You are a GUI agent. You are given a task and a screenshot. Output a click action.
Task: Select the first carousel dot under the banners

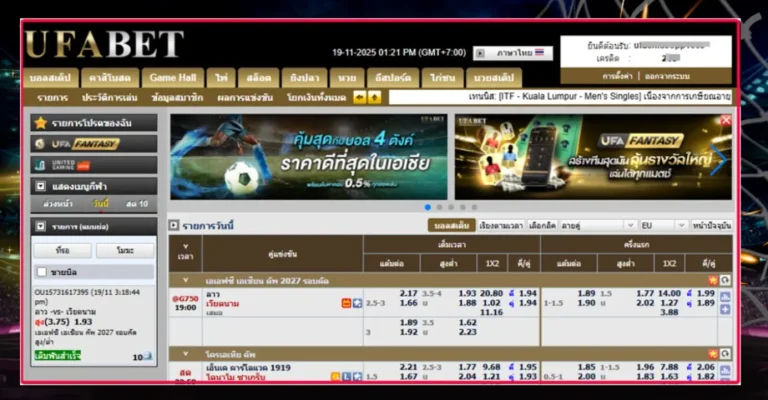pyautogui.click(x=429, y=207)
